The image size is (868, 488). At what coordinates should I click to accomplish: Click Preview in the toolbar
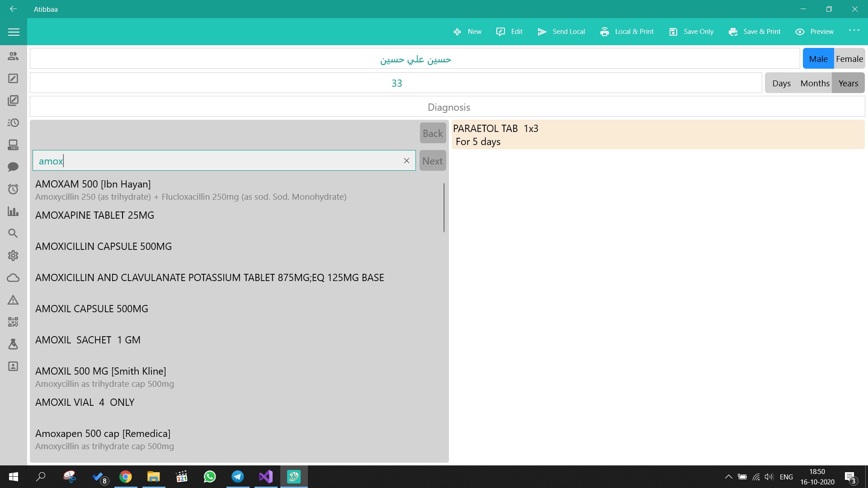tap(814, 32)
